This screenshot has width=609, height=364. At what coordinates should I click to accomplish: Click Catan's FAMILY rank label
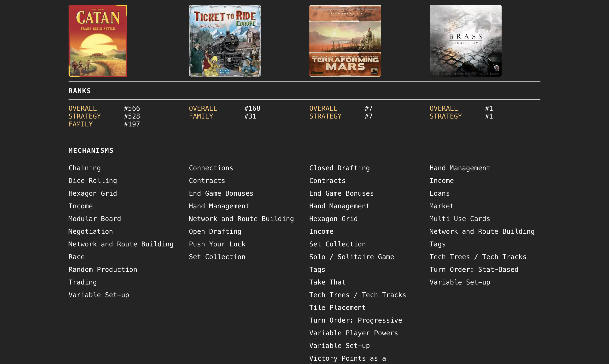click(81, 124)
